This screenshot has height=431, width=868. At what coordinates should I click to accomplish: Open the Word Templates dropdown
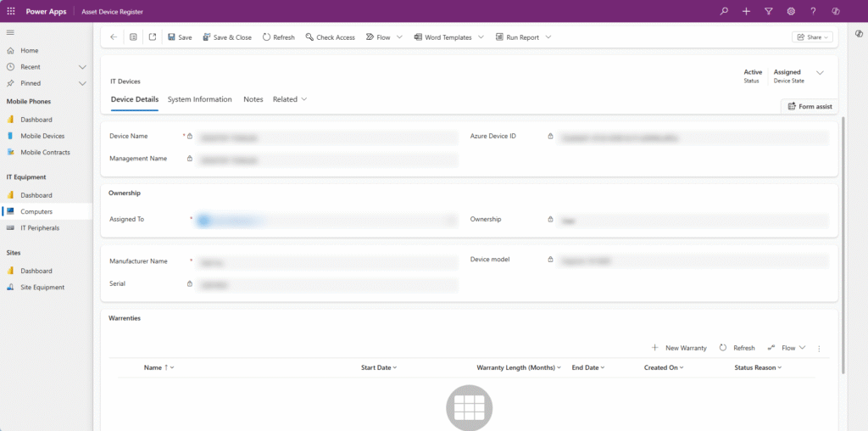point(481,37)
